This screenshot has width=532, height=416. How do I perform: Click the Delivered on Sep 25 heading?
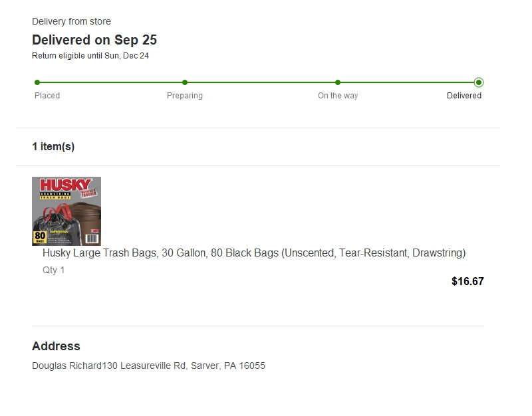point(94,40)
